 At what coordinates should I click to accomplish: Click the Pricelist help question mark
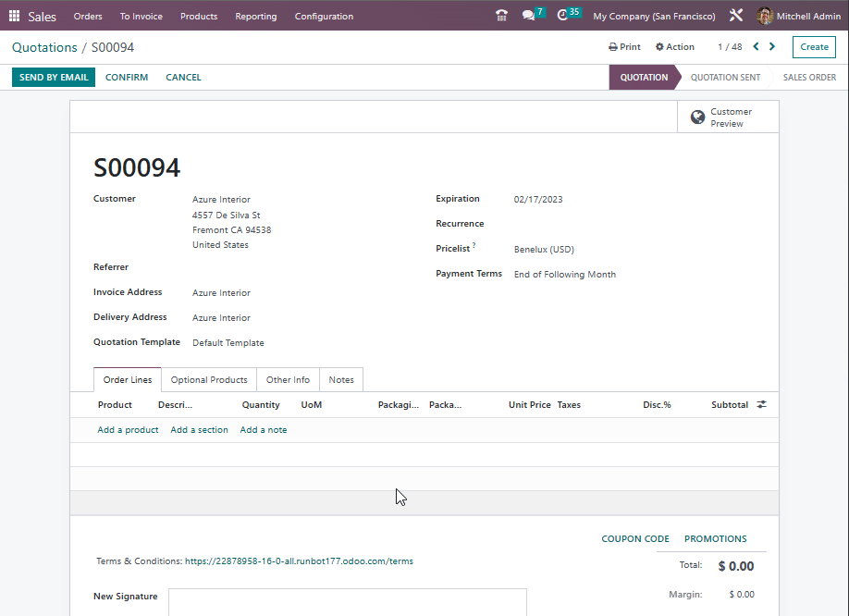click(474, 245)
